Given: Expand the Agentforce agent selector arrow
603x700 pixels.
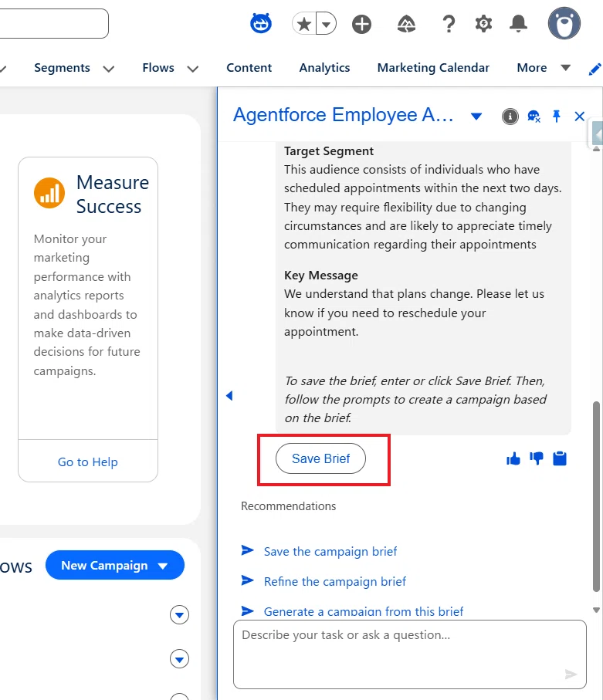Looking at the screenshot, I should (476, 117).
